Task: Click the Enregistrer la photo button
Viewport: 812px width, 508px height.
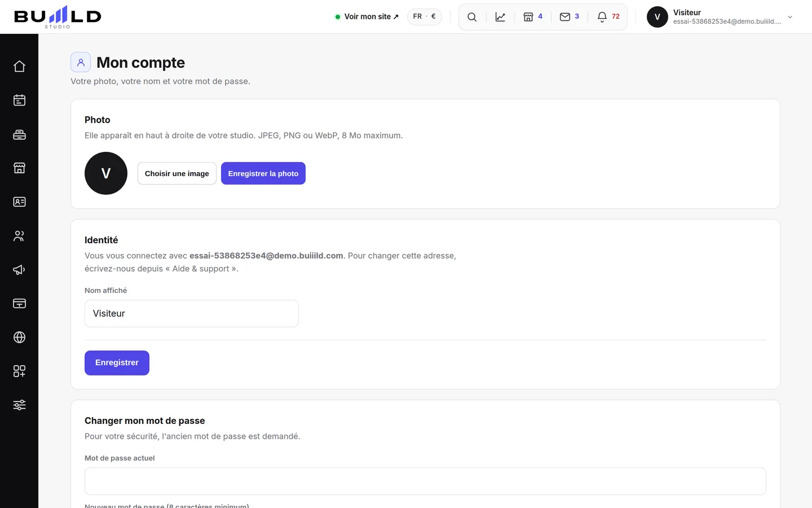Action: coord(263,173)
